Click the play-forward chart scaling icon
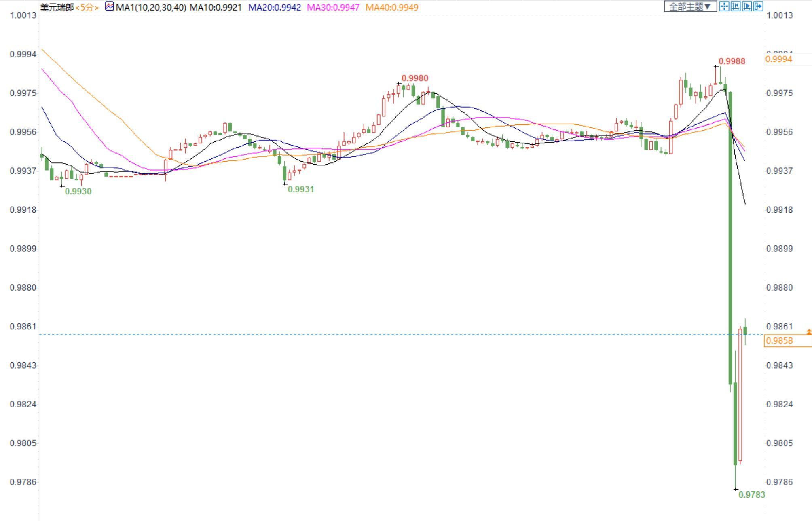 point(747,6)
